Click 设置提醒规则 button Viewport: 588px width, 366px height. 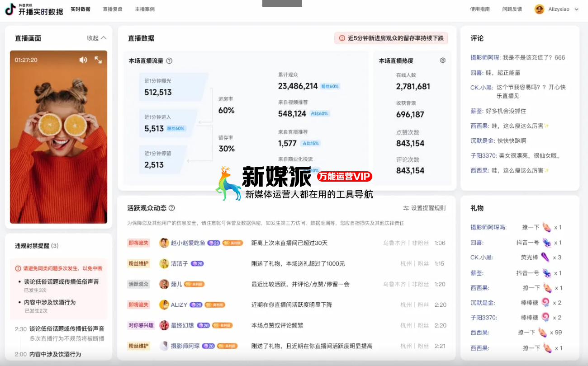click(x=424, y=208)
